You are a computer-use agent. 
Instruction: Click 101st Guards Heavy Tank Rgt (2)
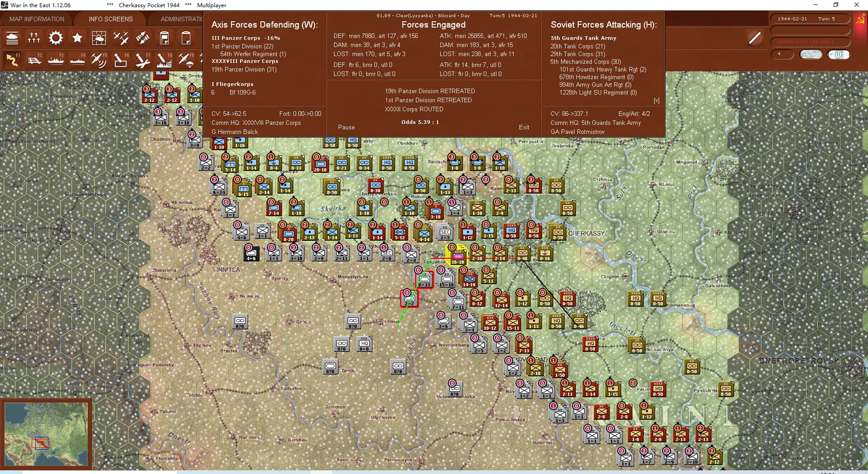603,69
